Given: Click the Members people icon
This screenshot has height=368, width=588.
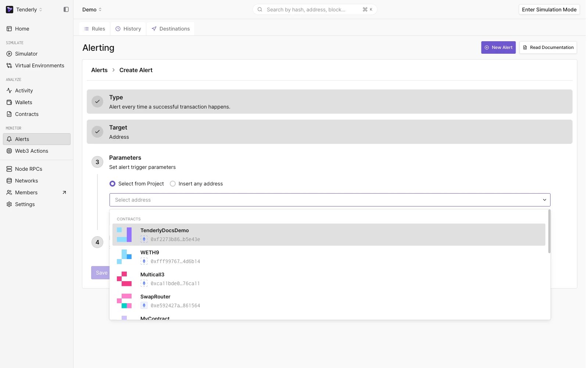Looking at the screenshot, I should tap(9, 192).
